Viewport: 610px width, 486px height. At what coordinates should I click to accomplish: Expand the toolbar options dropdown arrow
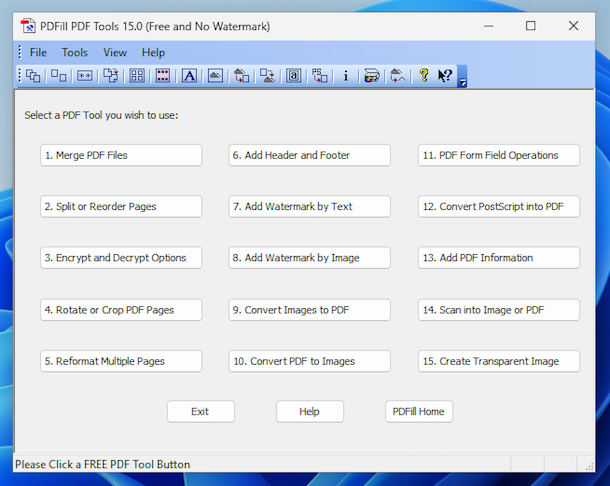point(462,82)
